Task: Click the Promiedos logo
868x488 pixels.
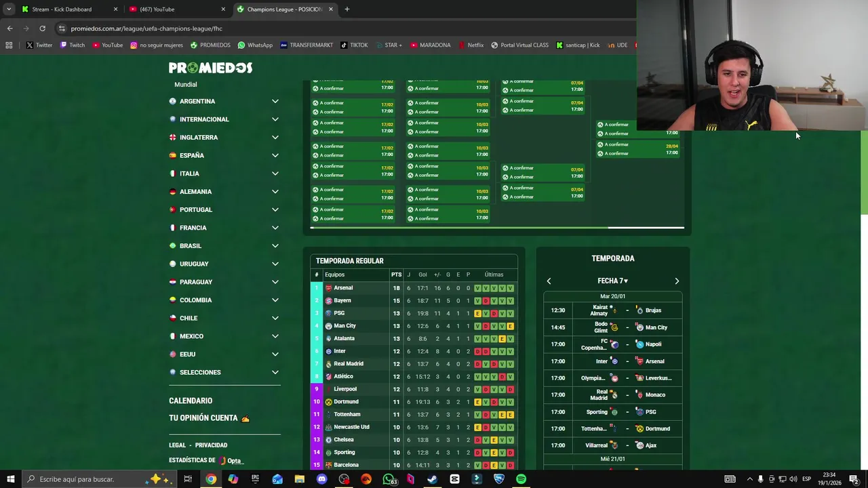Action: (210, 68)
